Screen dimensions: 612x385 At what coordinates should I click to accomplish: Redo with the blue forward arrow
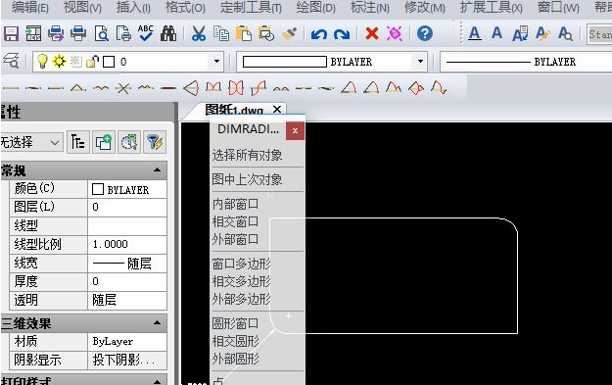(x=342, y=34)
